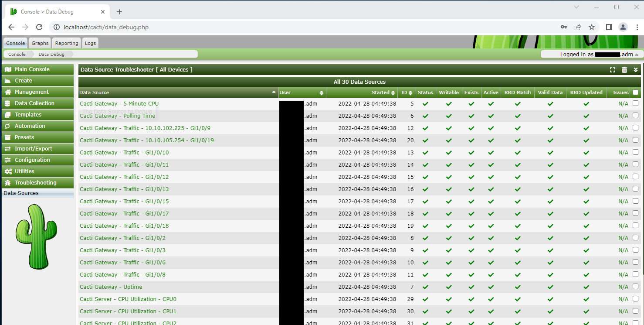
Task: Open the browser share icon
Action: 578,27
